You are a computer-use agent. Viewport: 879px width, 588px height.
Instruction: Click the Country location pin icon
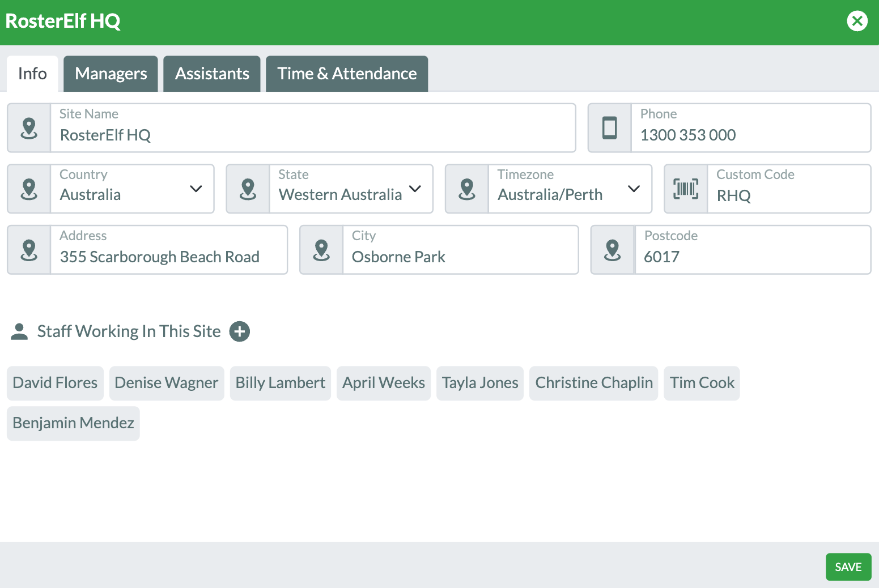tap(29, 189)
